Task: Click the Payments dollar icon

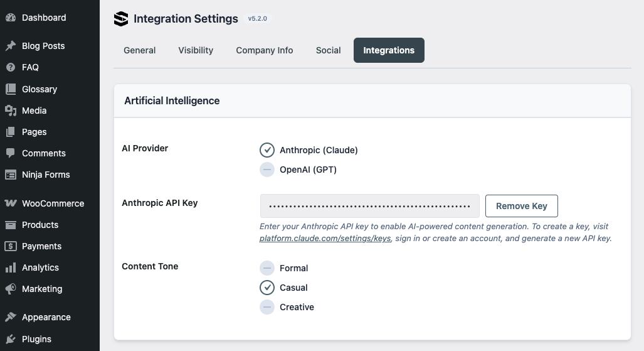Action: 11,246
